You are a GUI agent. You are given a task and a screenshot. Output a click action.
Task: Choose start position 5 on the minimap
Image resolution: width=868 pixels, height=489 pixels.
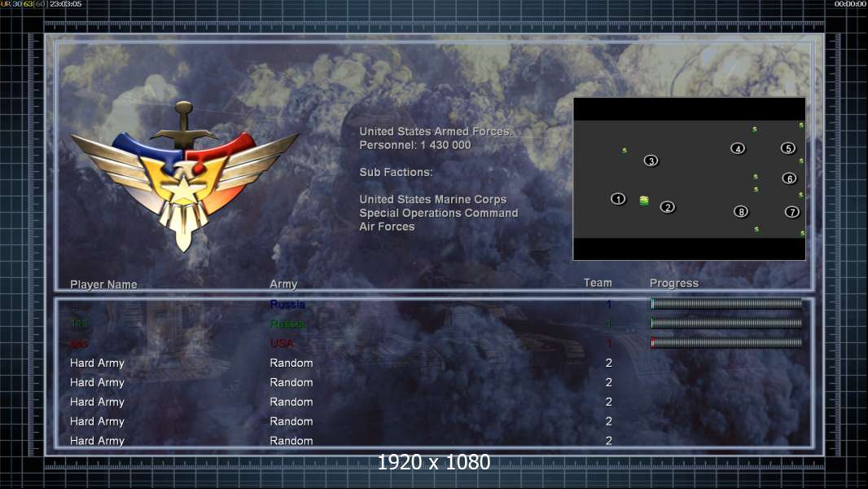pyautogui.click(x=788, y=148)
